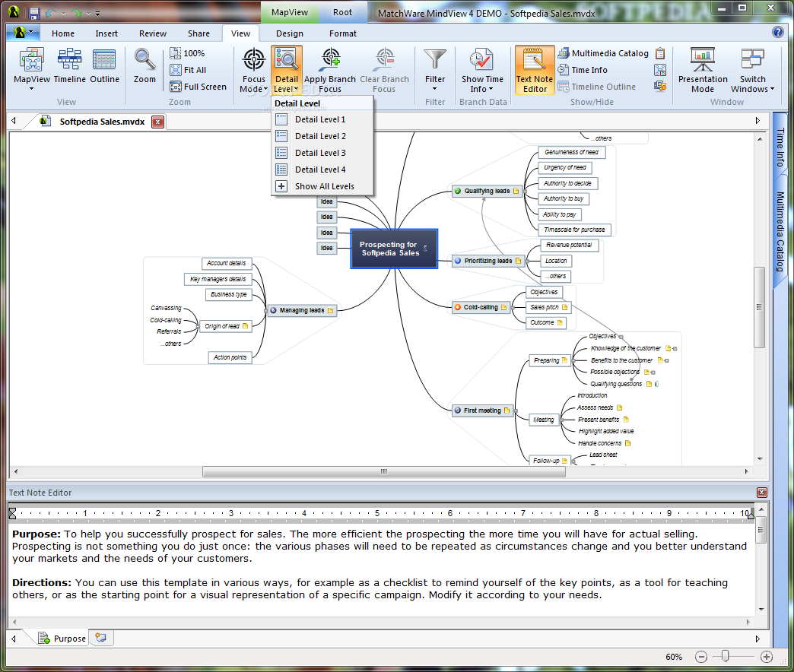The height and width of the screenshot is (672, 794).
Task: Open the Home ribbon tab
Action: pos(63,33)
